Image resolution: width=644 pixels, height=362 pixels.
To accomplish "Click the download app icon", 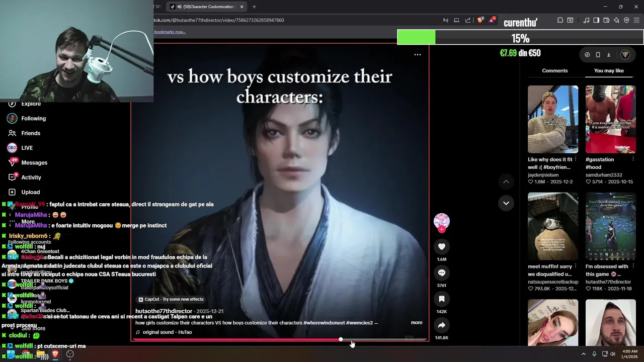I will pos(608,54).
